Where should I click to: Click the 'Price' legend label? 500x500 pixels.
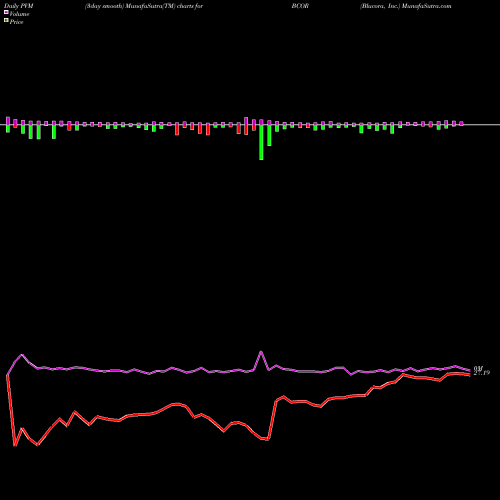(16, 22)
